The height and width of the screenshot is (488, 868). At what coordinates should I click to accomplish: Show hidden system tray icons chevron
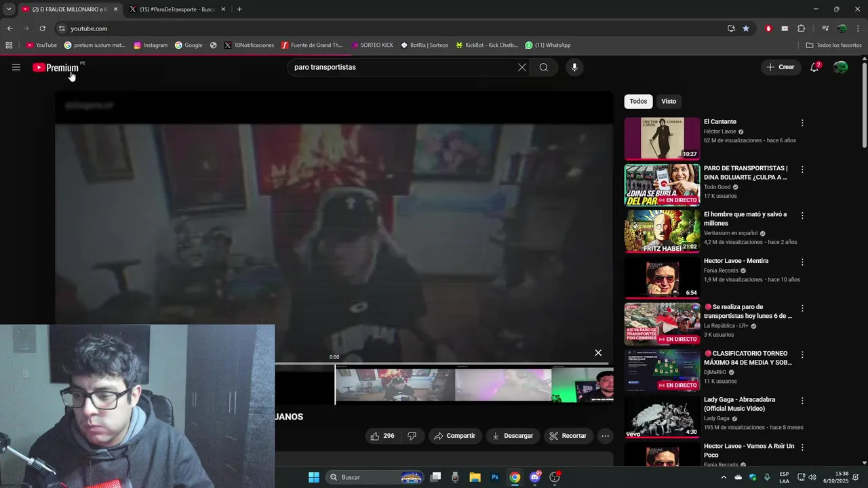(723, 477)
